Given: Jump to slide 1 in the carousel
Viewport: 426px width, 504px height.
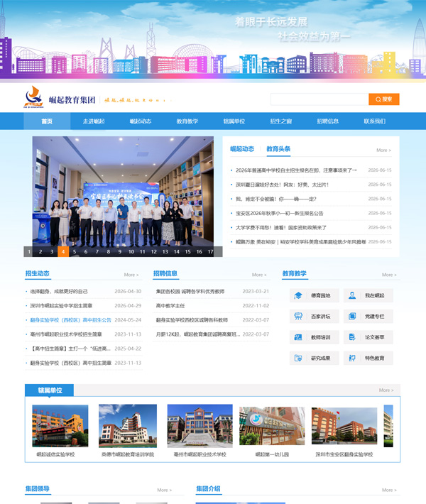Looking at the screenshot, I should coord(29,252).
